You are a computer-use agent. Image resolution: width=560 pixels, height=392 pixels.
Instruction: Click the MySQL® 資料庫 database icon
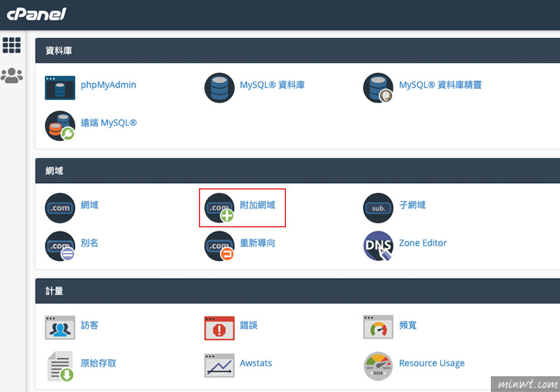tap(219, 88)
